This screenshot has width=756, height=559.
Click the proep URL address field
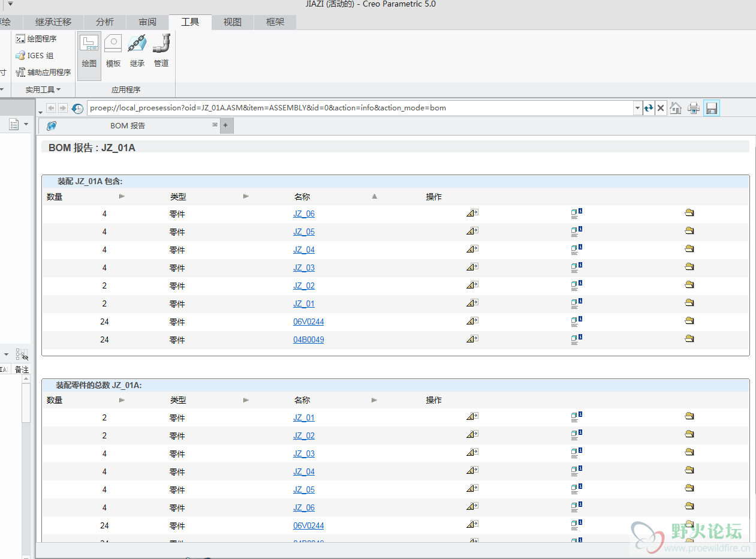pos(360,109)
